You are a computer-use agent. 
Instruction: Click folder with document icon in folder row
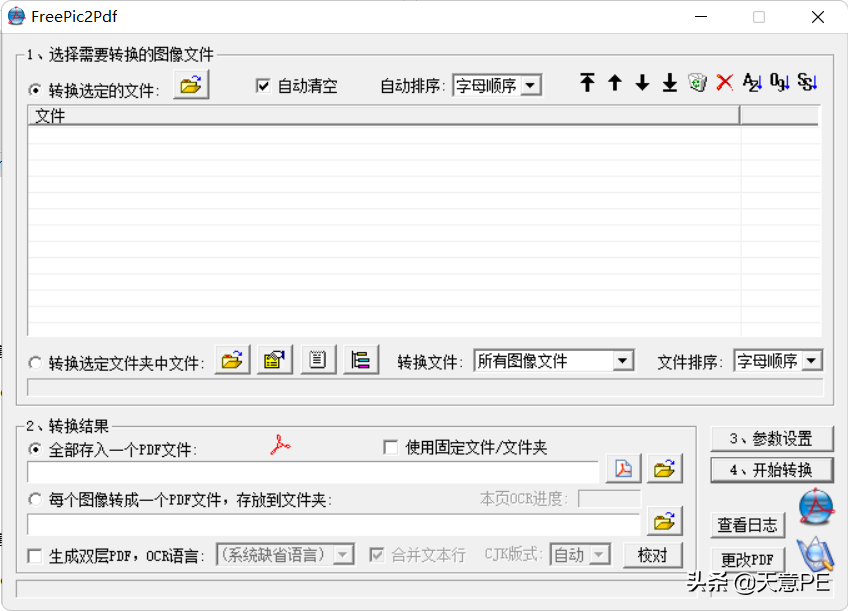coord(275,360)
